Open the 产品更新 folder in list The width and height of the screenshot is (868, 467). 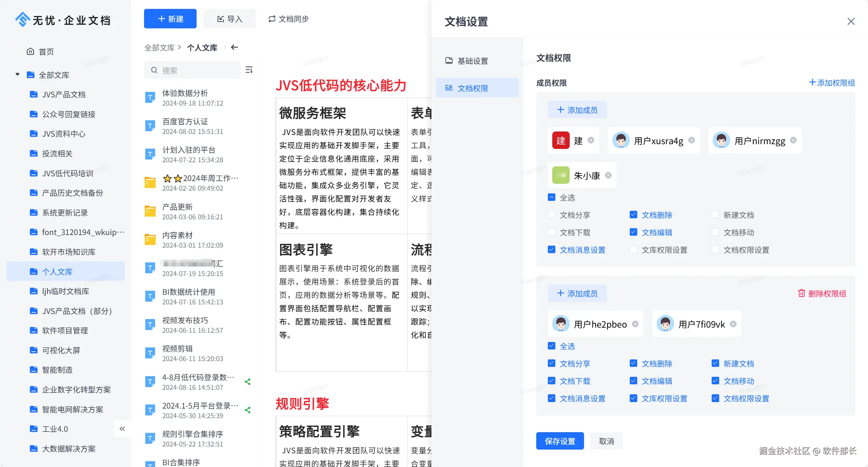pos(177,207)
